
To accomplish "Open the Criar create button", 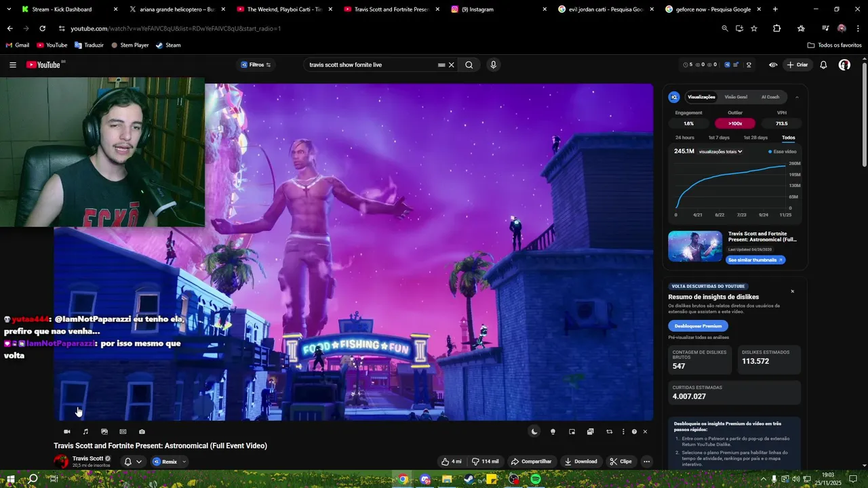I will tap(797, 65).
